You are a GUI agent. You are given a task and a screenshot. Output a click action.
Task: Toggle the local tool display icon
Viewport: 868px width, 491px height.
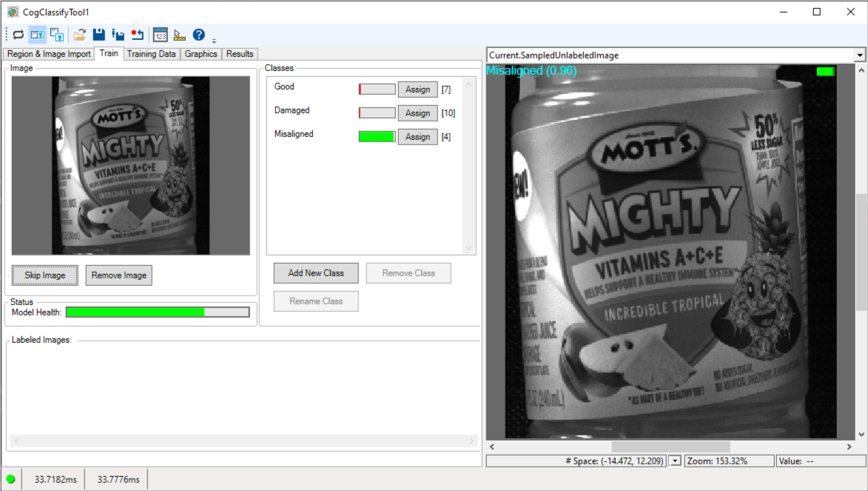[57, 35]
